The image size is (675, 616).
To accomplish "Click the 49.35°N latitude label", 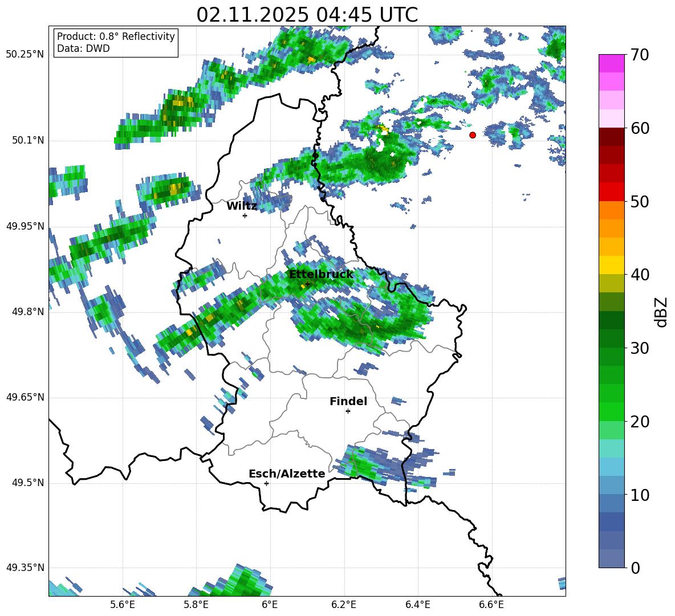I will tap(25, 568).
